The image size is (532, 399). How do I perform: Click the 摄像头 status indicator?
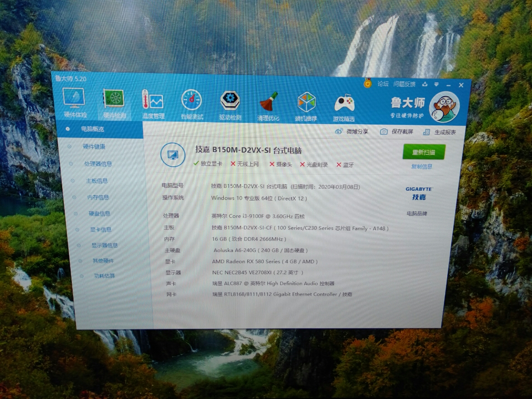coord(281,164)
